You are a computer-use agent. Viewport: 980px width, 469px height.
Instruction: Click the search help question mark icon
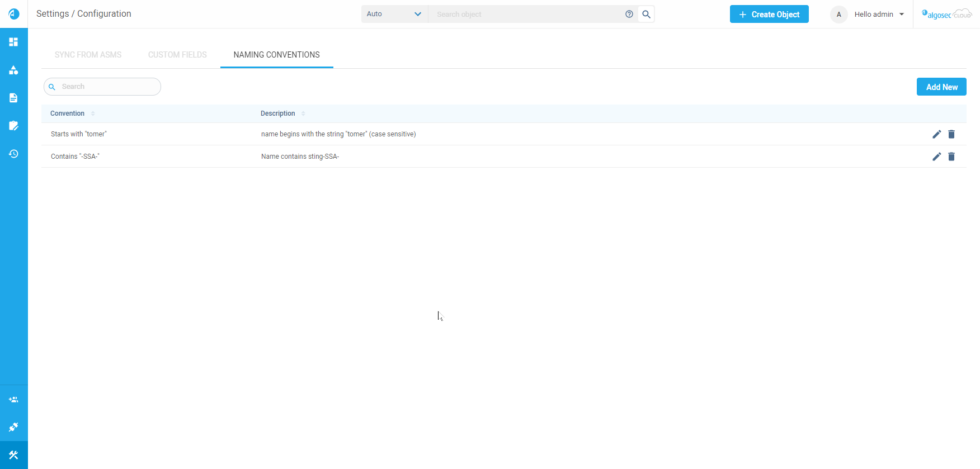629,14
